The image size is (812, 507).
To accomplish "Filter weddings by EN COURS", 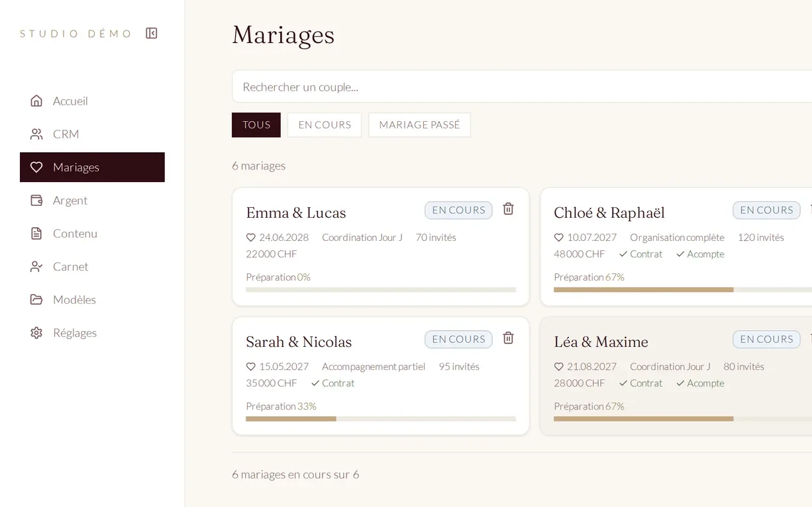I will [x=325, y=124].
